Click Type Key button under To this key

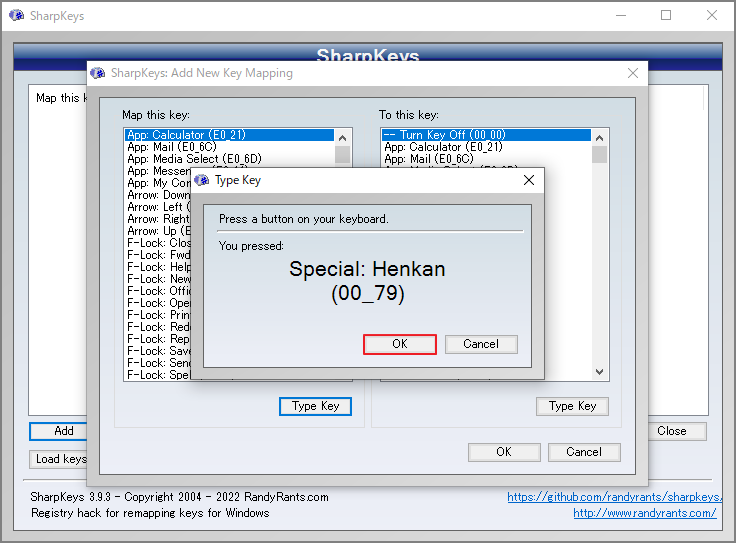[572, 406]
